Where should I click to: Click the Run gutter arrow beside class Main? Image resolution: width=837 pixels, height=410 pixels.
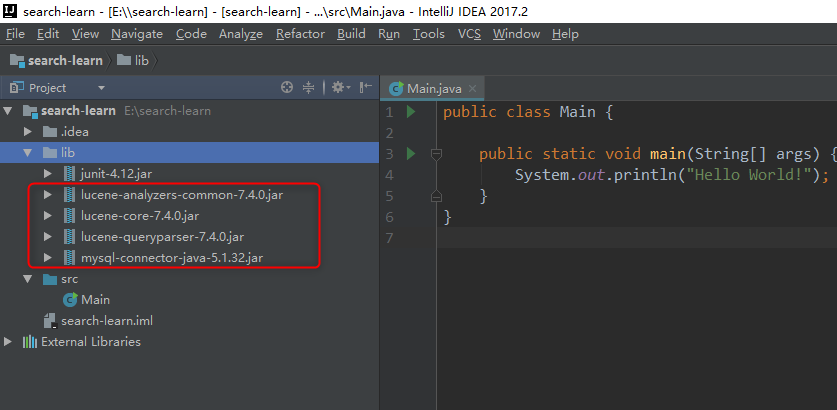(x=410, y=112)
